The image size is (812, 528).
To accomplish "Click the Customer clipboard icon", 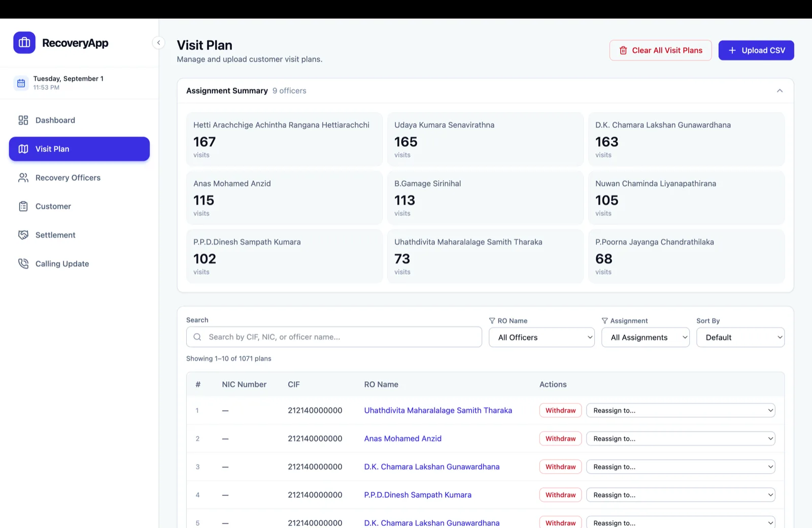I will coord(23,206).
